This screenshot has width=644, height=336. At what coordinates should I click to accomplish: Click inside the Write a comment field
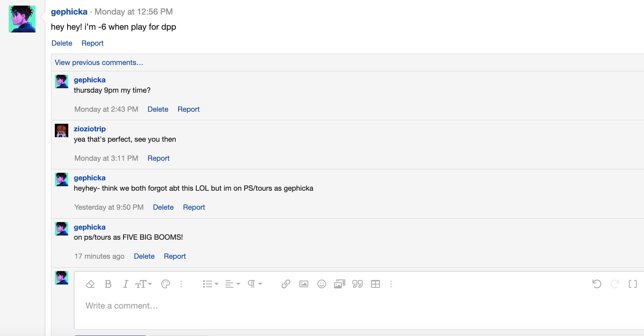359,305
